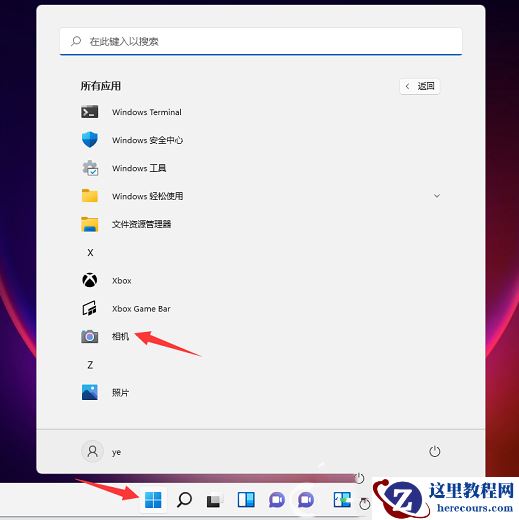Image resolution: width=519 pixels, height=520 pixels.
Task: Select the 相机 label
Action: click(120, 336)
